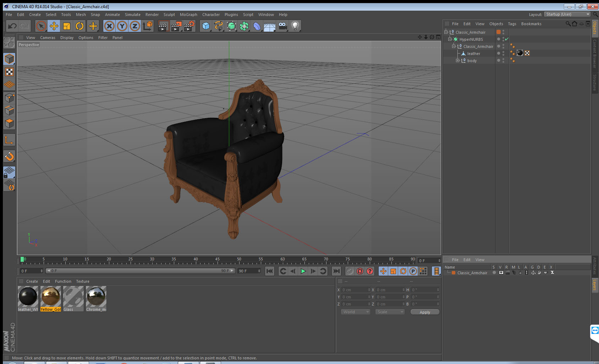Toggle the Snap magnet icon
The width and height of the screenshot is (599, 364).
[x=9, y=156]
